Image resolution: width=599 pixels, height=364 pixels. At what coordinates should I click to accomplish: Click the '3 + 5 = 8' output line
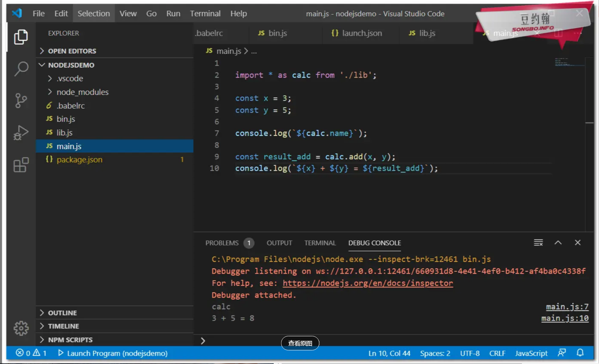233,318
